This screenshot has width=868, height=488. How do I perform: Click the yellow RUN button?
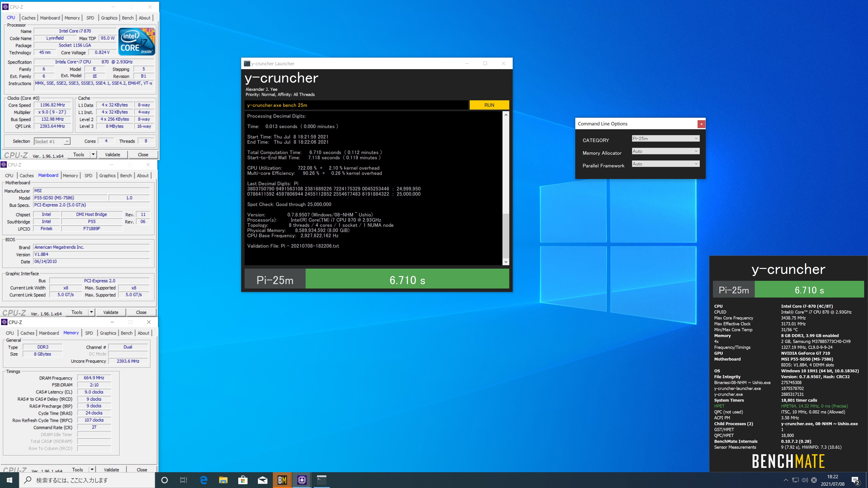point(489,105)
